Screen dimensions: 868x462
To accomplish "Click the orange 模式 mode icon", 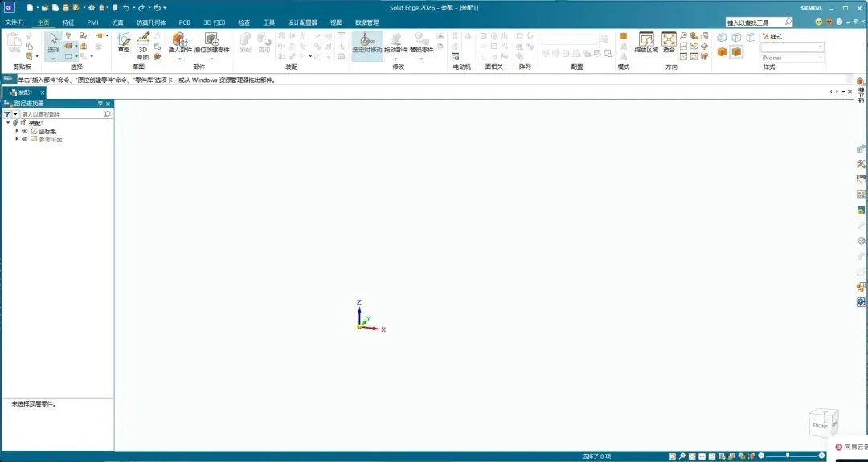I will (x=624, y=36).
